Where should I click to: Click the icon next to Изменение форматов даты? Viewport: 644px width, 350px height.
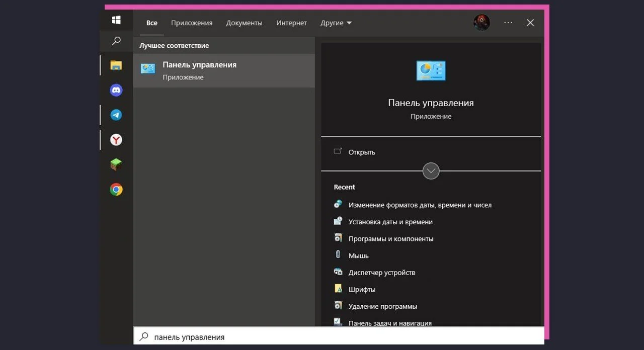click(x=338, y=204)
